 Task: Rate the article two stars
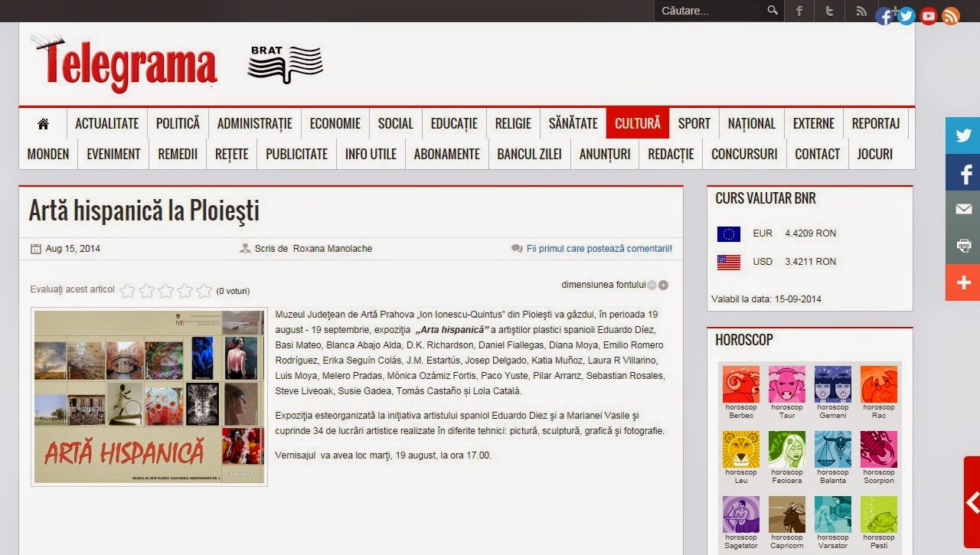(147, 290)
